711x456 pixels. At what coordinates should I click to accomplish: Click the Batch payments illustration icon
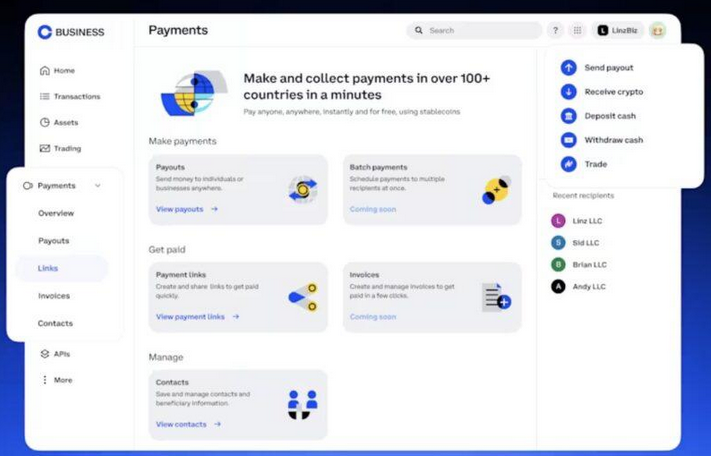tap(497, 190)
